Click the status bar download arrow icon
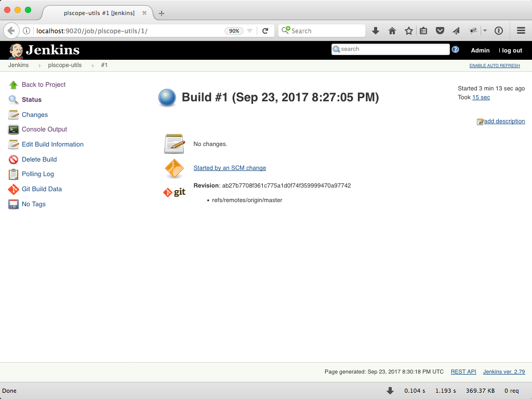532x399 pixels. [x=390, y=391]
